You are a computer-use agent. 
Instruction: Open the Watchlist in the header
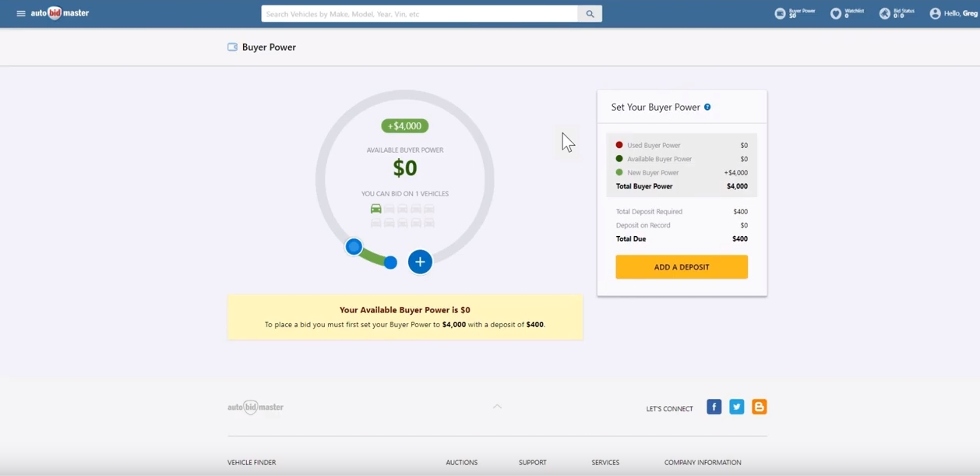pos(848,13)
